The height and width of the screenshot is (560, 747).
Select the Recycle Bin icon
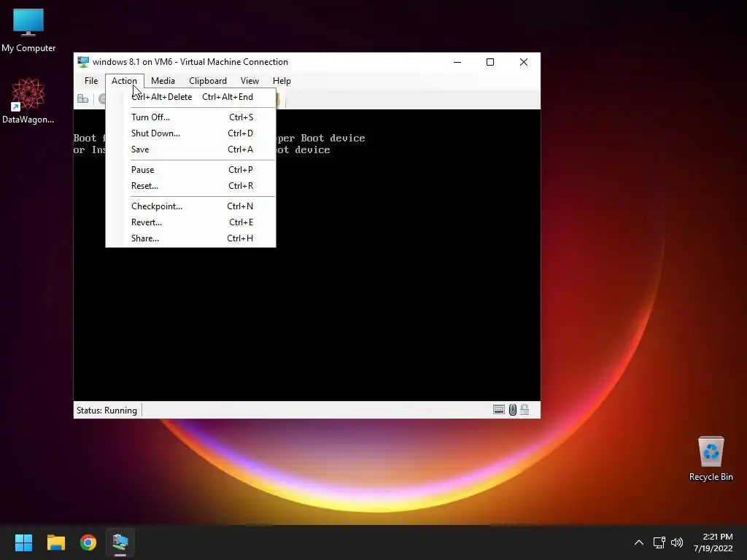pyautogui.click(x=711, y=459)
